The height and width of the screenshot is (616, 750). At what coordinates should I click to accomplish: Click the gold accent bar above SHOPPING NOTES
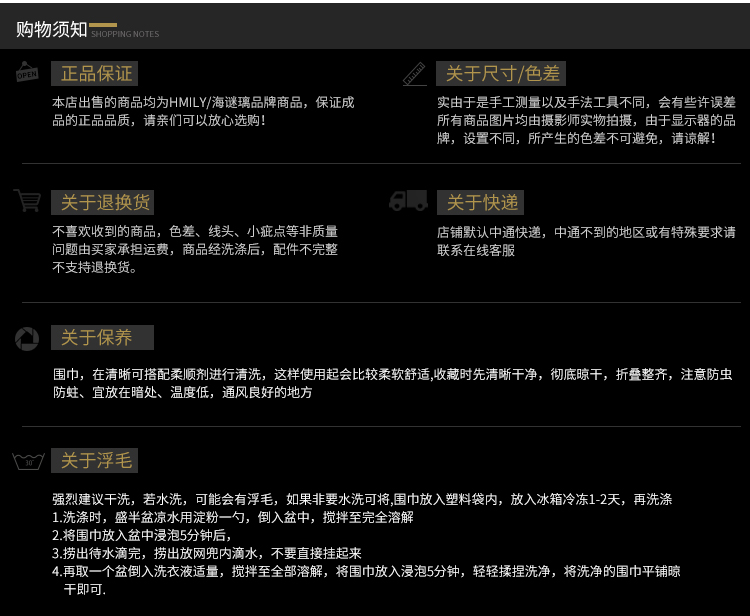pyautogui.click(x=103, y=24)
